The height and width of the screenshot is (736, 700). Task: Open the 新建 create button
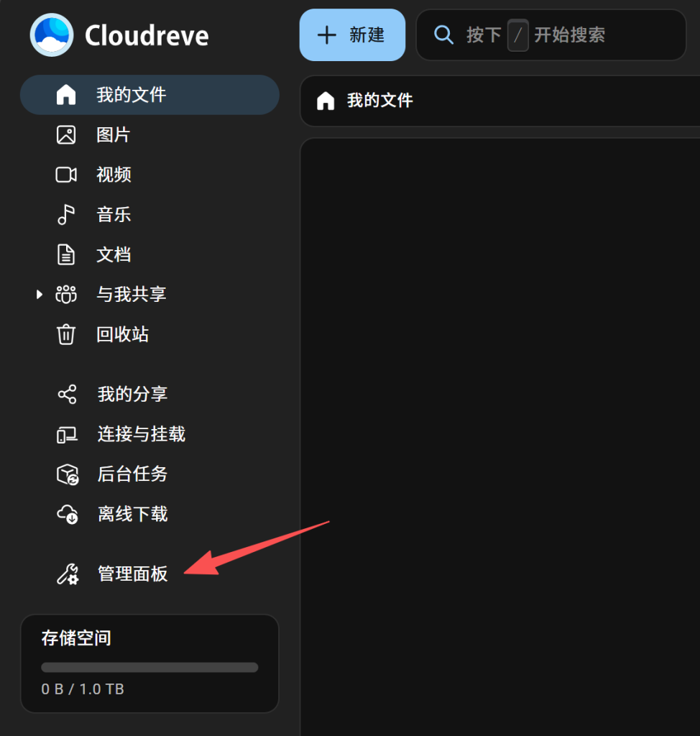pos(353,35)
